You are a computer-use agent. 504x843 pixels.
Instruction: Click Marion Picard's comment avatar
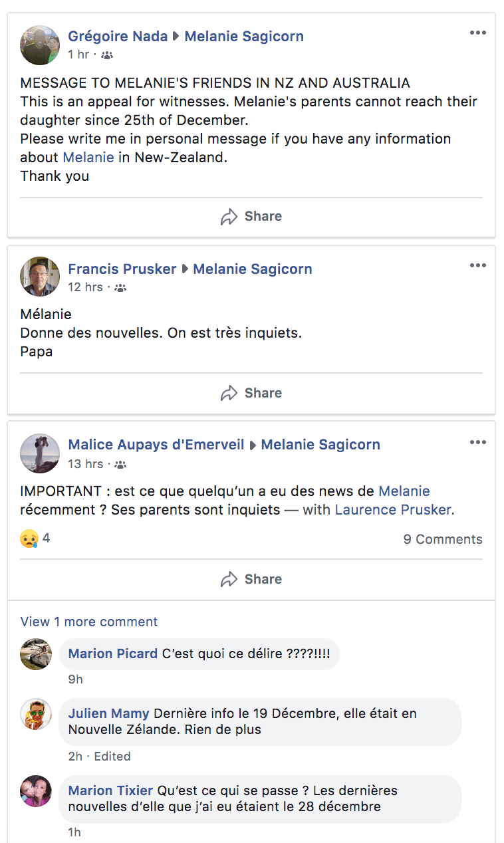pyautogui.click(x=36, y=654)
